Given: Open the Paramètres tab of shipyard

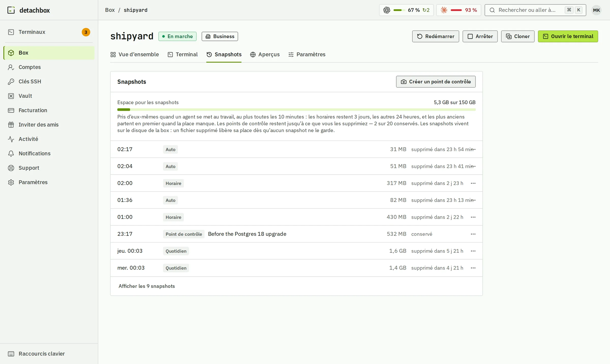Looking at the screenshot, I should 307,55.
